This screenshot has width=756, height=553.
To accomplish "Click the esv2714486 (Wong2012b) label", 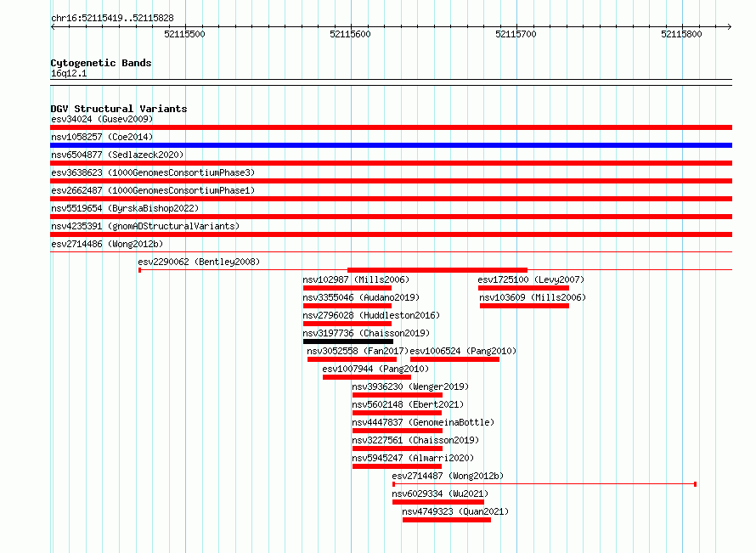I will pos(107,244).
